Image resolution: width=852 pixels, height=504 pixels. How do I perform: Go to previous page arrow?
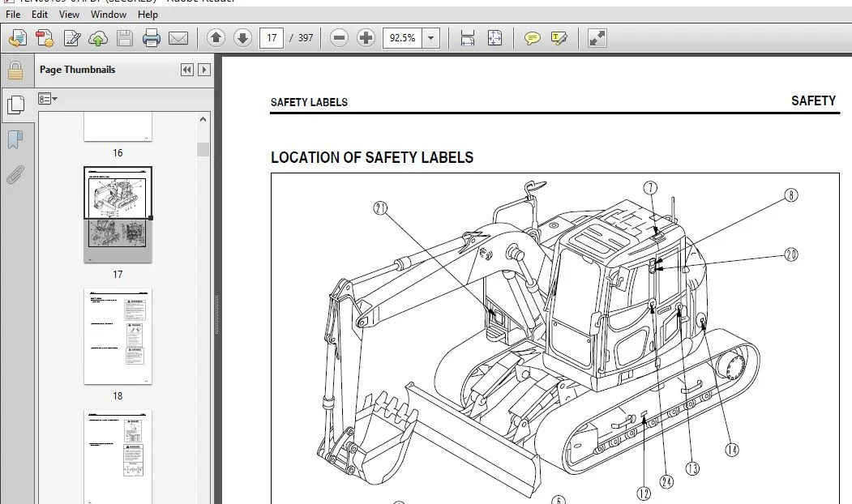tap(216, 38)
